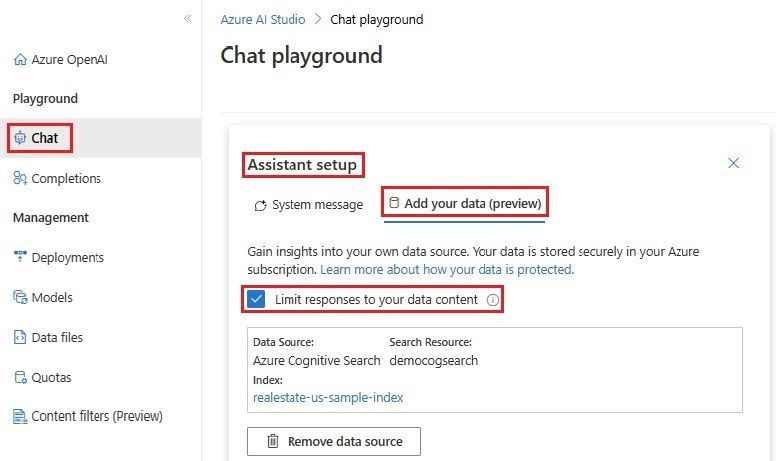Click the Data files icon

click(20, 337)
